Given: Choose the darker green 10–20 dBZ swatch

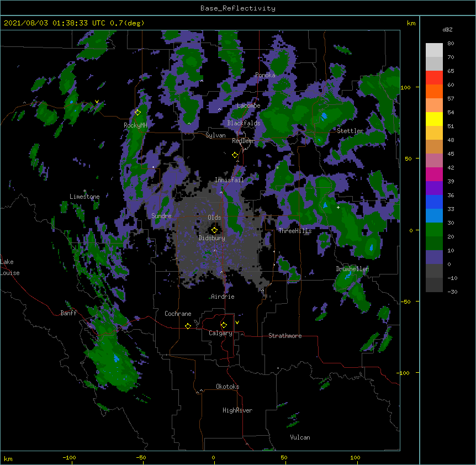Looking at the screenshot, I should 434,244.
